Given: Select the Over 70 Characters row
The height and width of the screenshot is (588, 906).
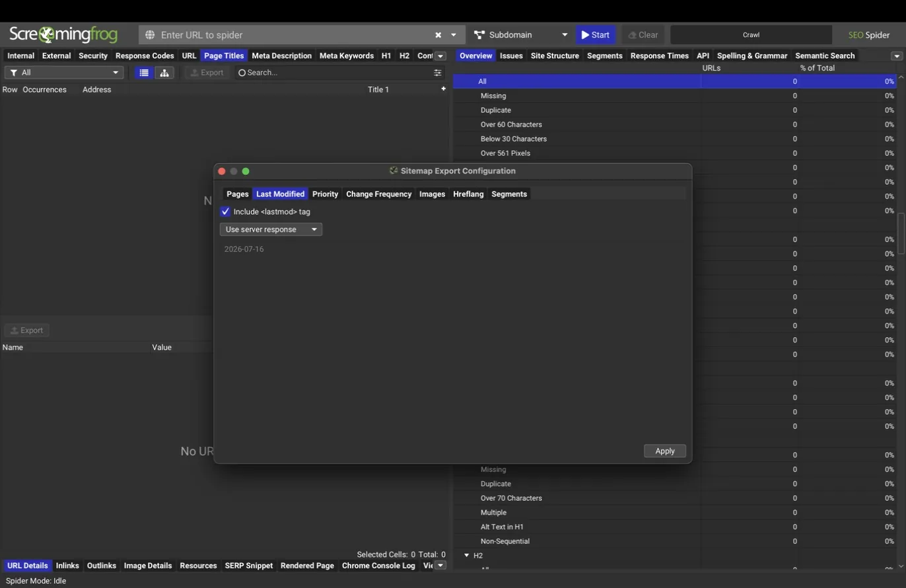Looking at the screenshot, I should pos(676,498).
